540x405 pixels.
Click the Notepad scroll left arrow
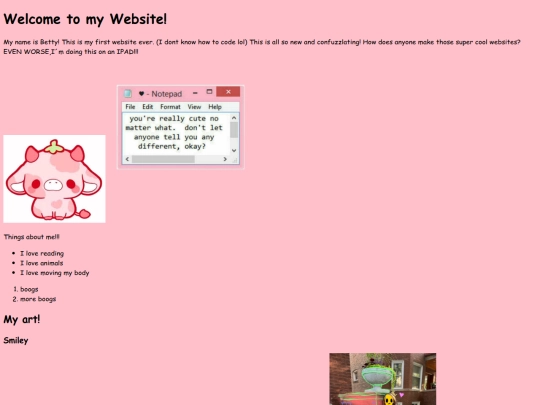[127, 159]
